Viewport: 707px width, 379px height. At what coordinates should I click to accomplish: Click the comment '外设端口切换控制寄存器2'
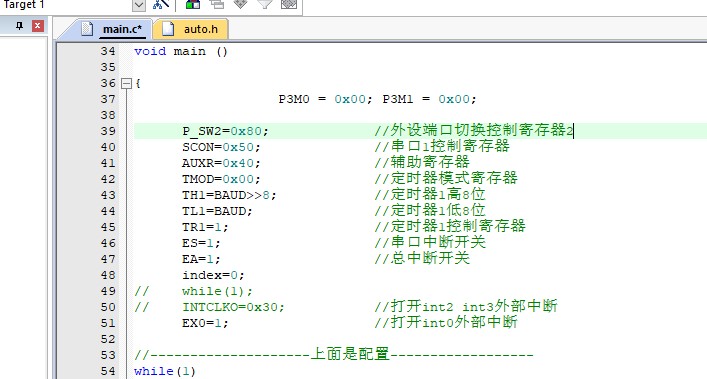pyautogui.click(x=474, y=131)
